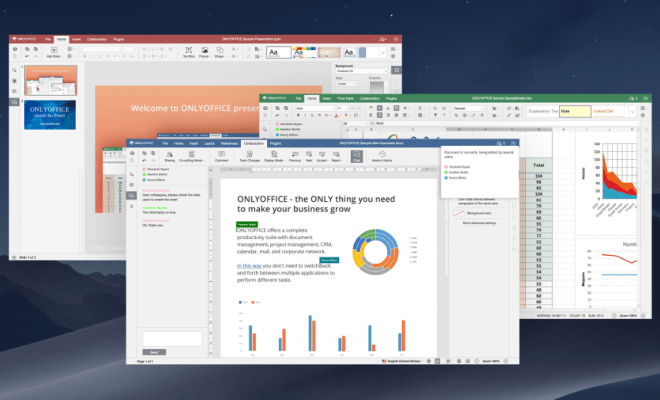Click fill color icon in spreadsheet toolbar
The width and height of the screenshot is (660, 400).
point(346,115)
